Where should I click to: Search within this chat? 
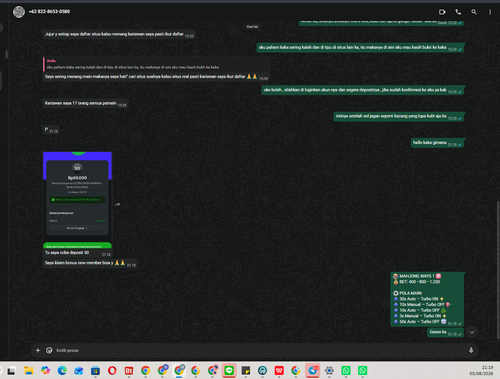tap(474, 12)
